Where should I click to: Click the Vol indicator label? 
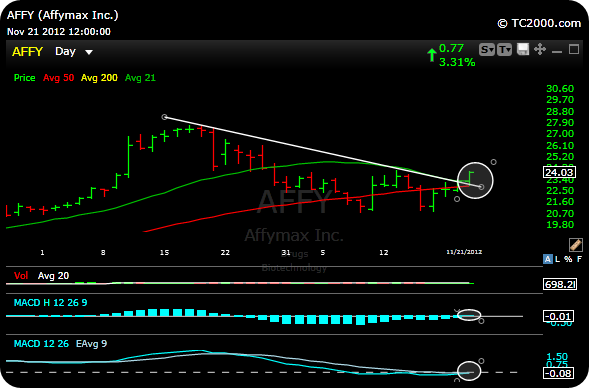tap(21, 276)
